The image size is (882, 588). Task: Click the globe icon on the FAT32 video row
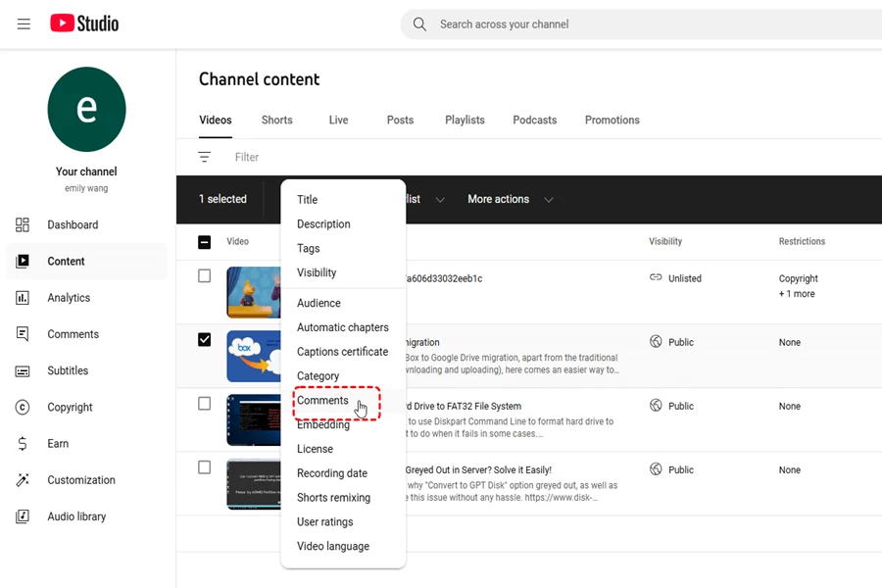[x=656, y=405]
